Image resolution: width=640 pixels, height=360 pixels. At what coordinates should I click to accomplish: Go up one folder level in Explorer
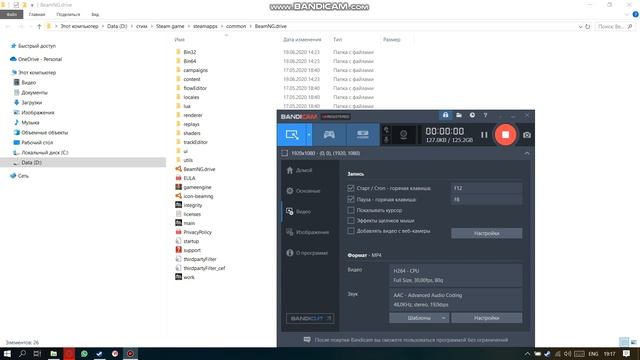tap(39, 27)
